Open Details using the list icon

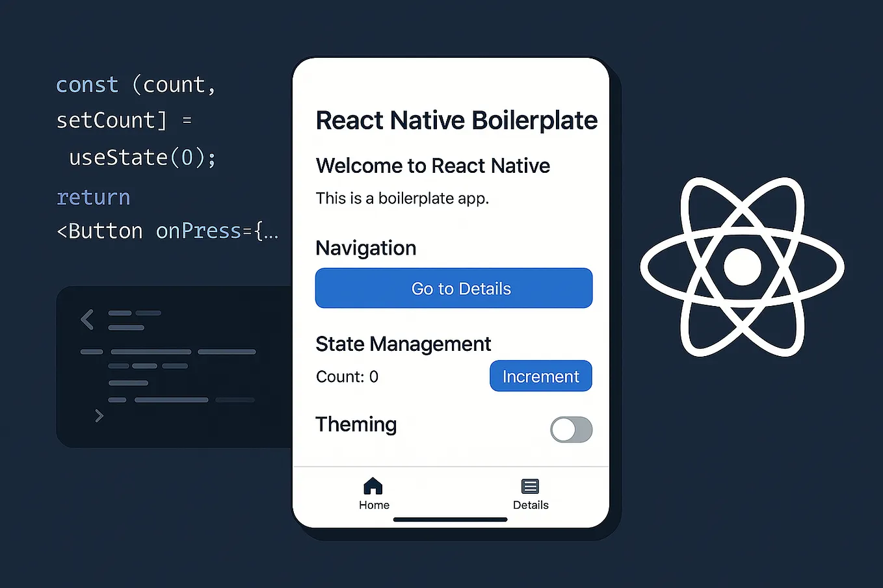[530, 485]
